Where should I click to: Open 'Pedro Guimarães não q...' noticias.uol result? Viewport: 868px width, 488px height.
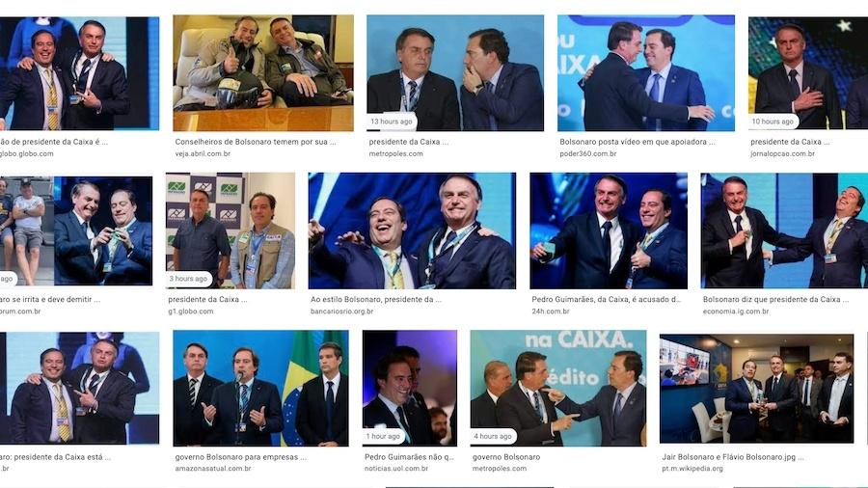tap(409, 457)
